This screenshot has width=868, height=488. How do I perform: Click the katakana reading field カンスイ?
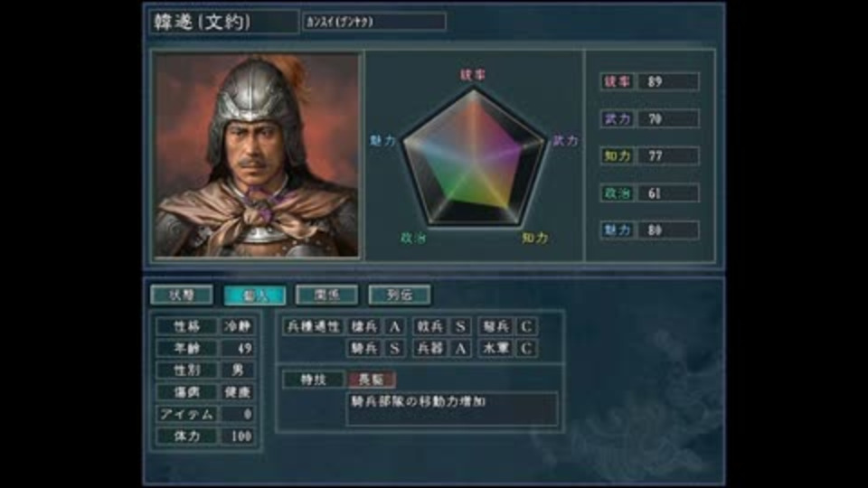point(374,22)
